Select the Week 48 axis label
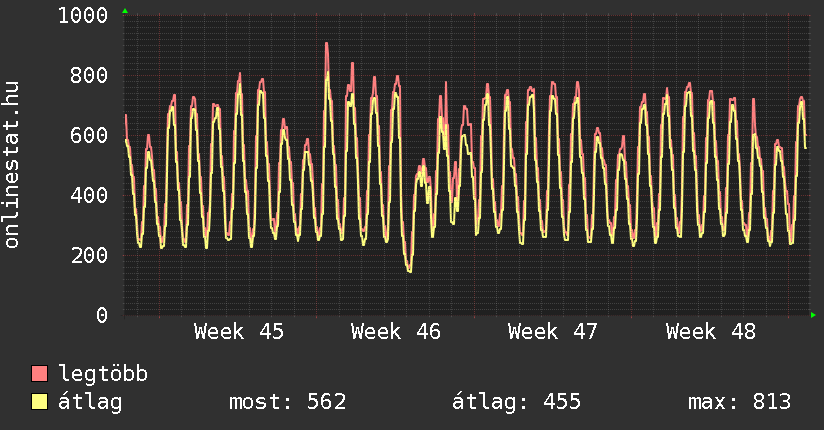The width and height of the screenshot is (824, 430). [x=711, y=332]
